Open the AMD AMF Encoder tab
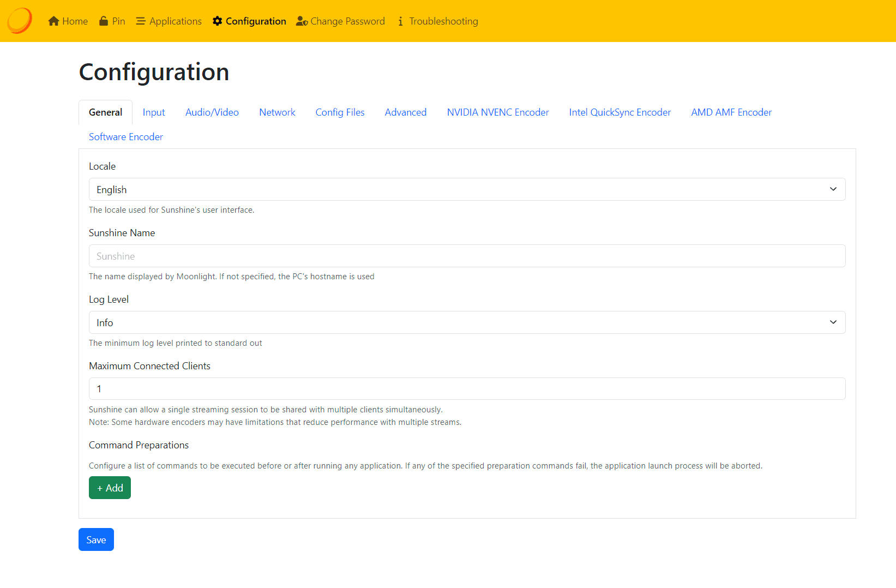The image size is (896, 588). (731, 112)
